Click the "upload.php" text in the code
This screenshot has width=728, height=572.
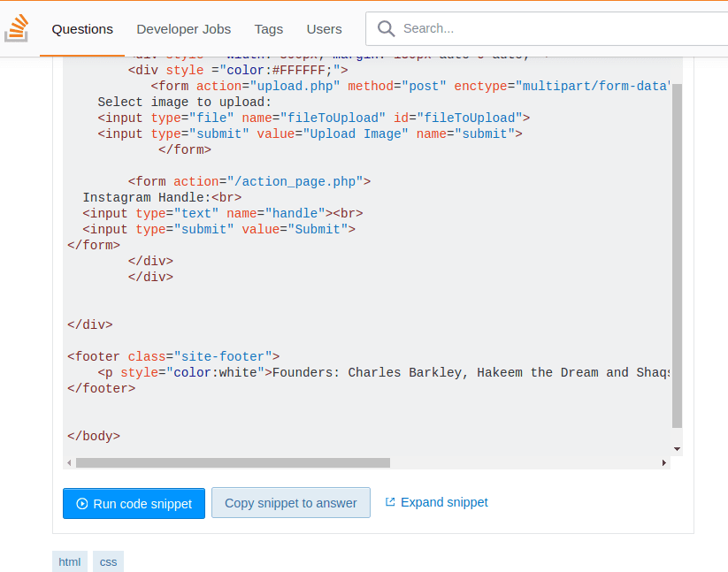295,86
